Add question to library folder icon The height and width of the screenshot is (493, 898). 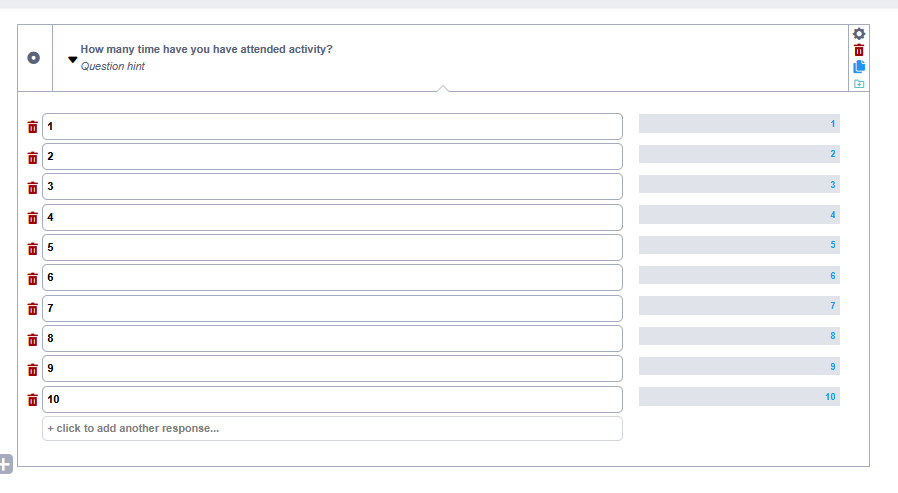[x=859, y=84]
